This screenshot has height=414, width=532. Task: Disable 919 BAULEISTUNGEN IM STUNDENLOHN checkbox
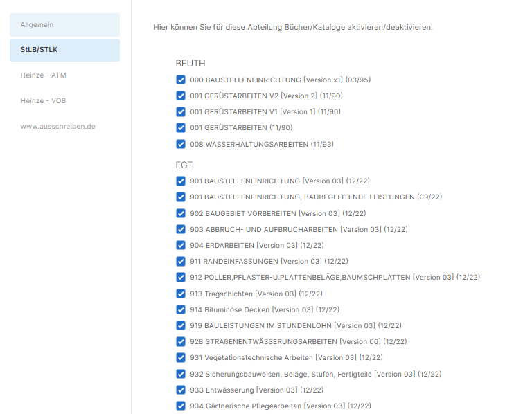181,325
